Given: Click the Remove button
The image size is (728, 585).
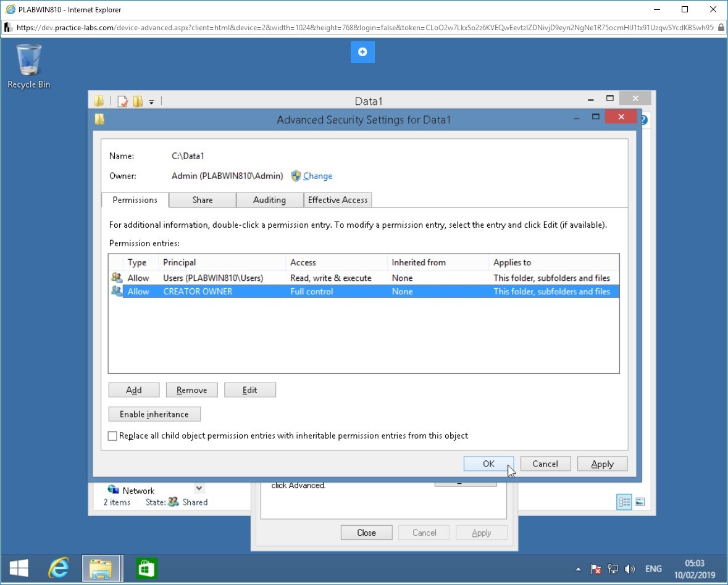Looking at the screenshot, I should pos(192,390).
